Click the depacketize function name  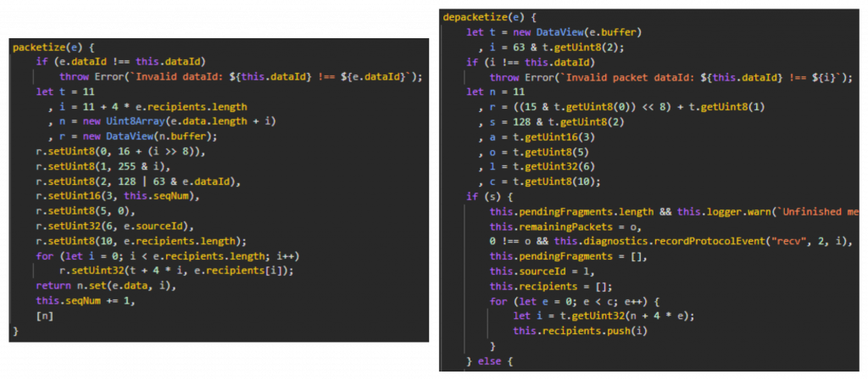click(475, 18)
